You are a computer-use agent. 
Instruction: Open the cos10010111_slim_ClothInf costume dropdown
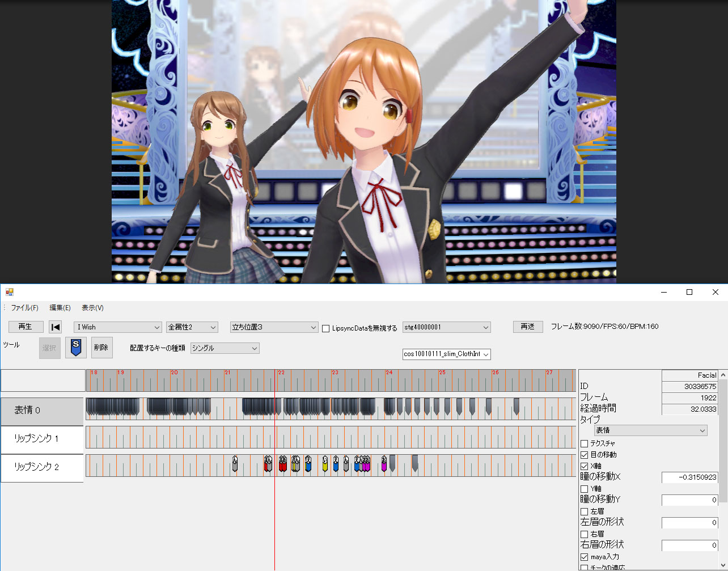point(447,354)
